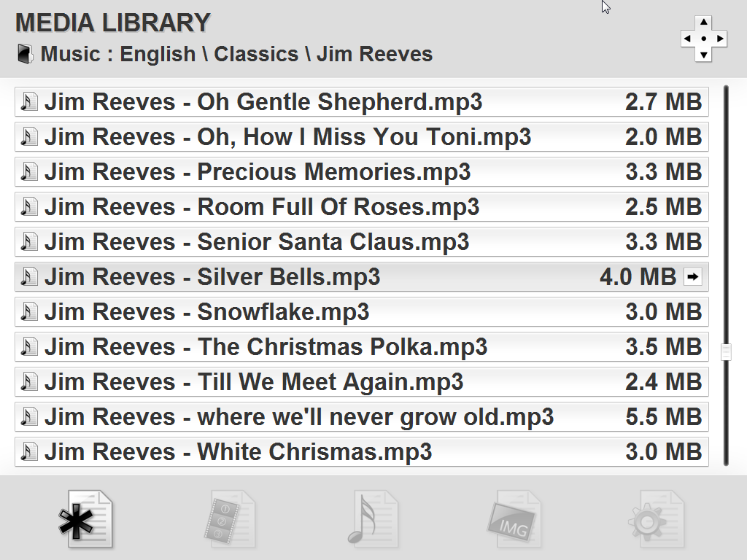The width and height of the screenshot is (747, 560).
Task: Select where we'll never grow old.mp3
Action: click(362, 416)
